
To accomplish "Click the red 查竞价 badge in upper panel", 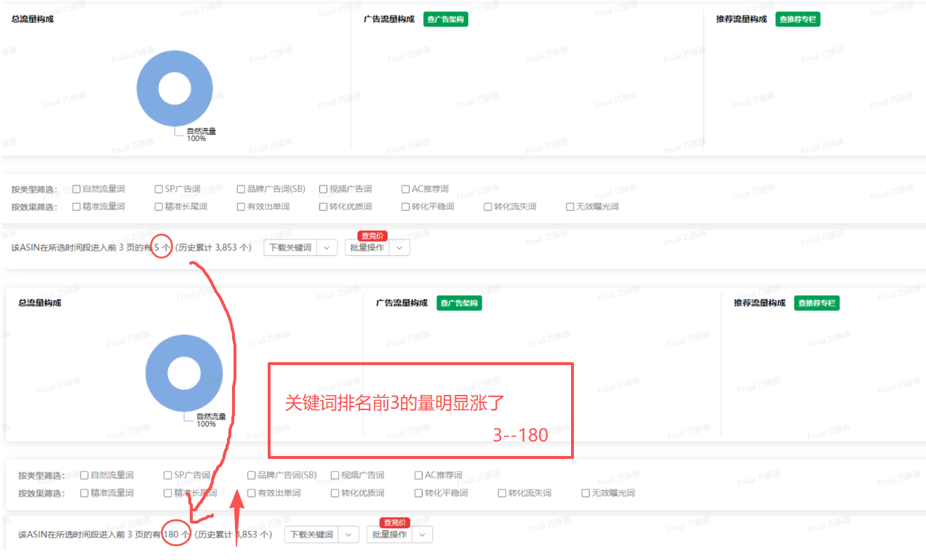I will (x=372, y=236).
